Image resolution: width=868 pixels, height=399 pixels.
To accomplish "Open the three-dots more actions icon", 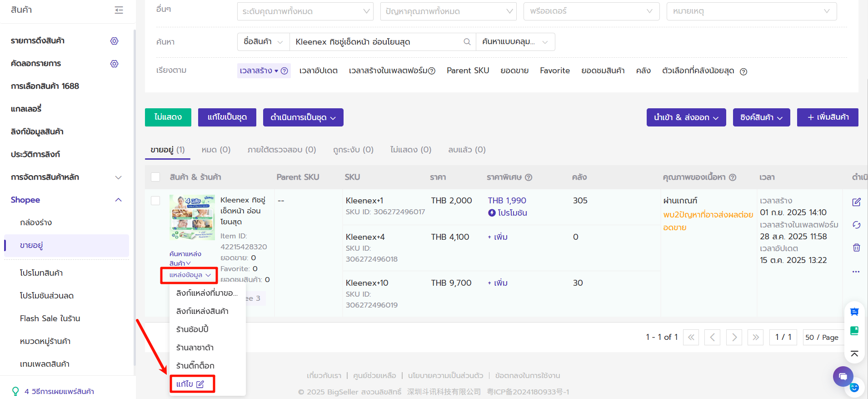I will (x=856, y=272).
